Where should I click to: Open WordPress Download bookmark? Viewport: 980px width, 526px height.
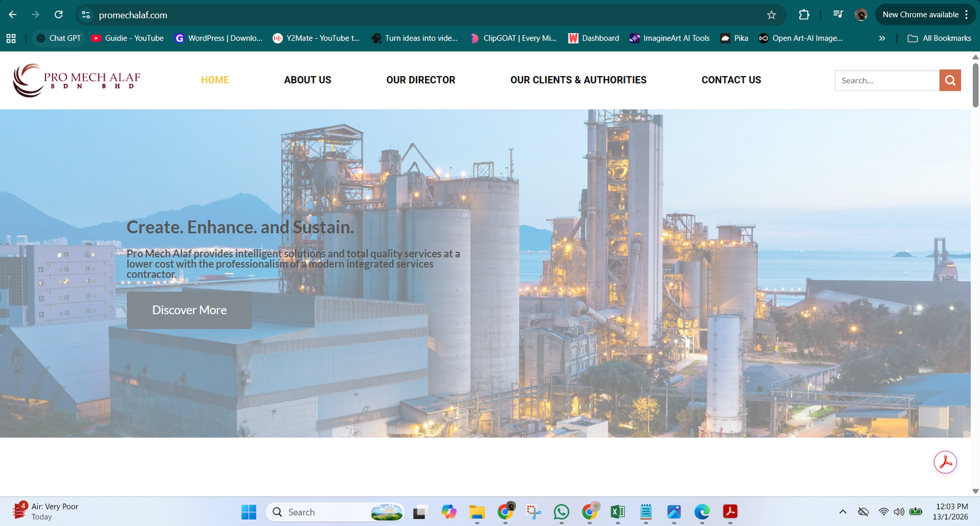219,38
